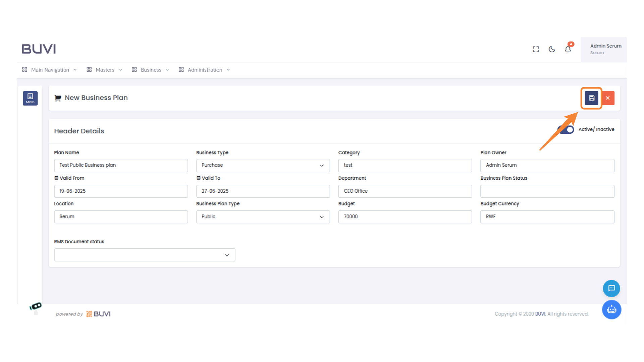The image size is (644, 362).
Task: Click the Valid From date field
Action: tap(121, 191)
